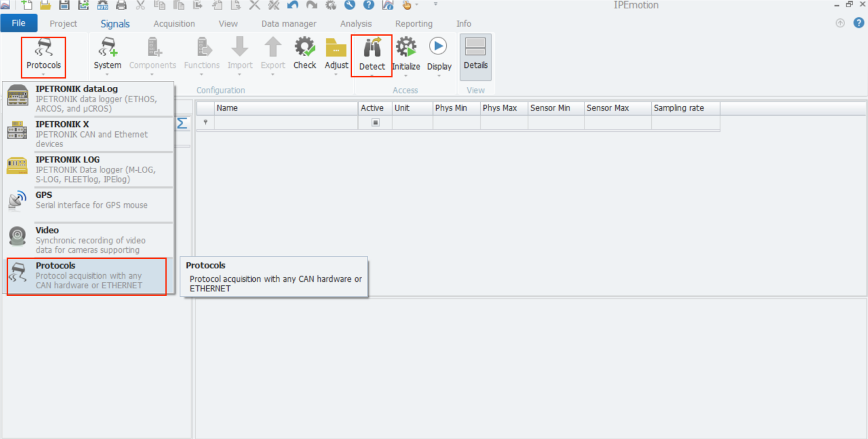Click the Check configuration gear icon

[x=304, y=47]
